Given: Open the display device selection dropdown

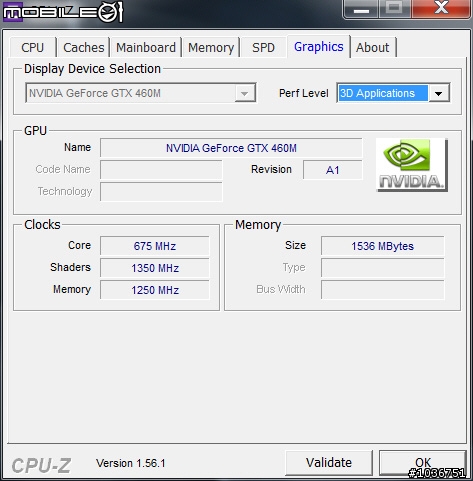Looking at the screenshot, I should point(141,93).
